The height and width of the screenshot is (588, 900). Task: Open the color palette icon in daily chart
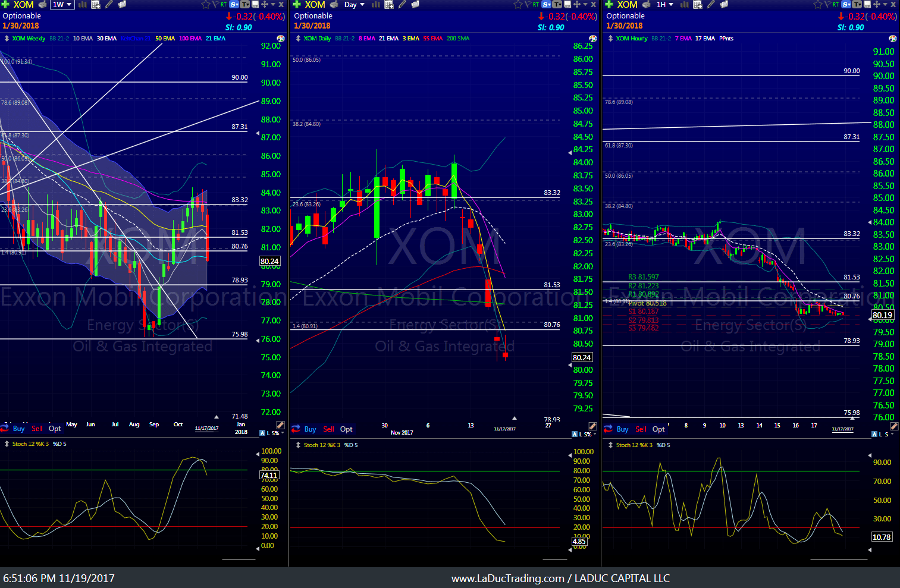[x=592, y=38]
